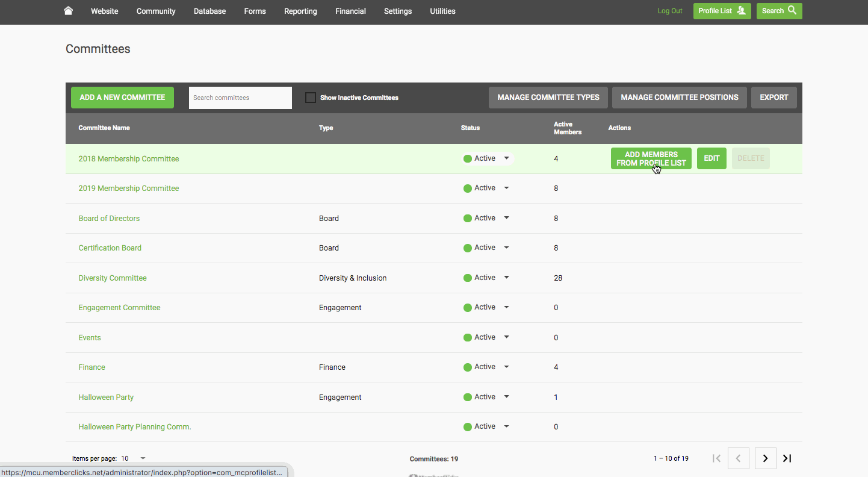Click Halloween Party active members count 1
868x477 pixels.
[556, 397]
